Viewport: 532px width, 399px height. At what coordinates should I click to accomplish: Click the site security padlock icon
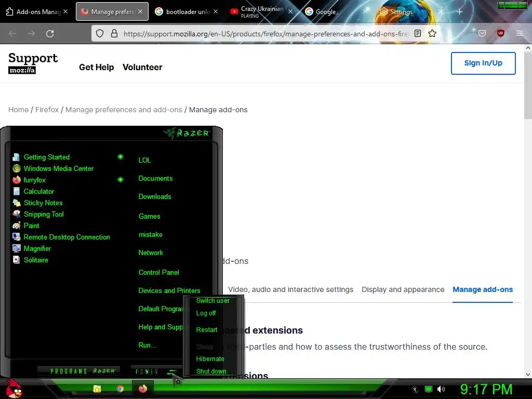click(114, 33)
